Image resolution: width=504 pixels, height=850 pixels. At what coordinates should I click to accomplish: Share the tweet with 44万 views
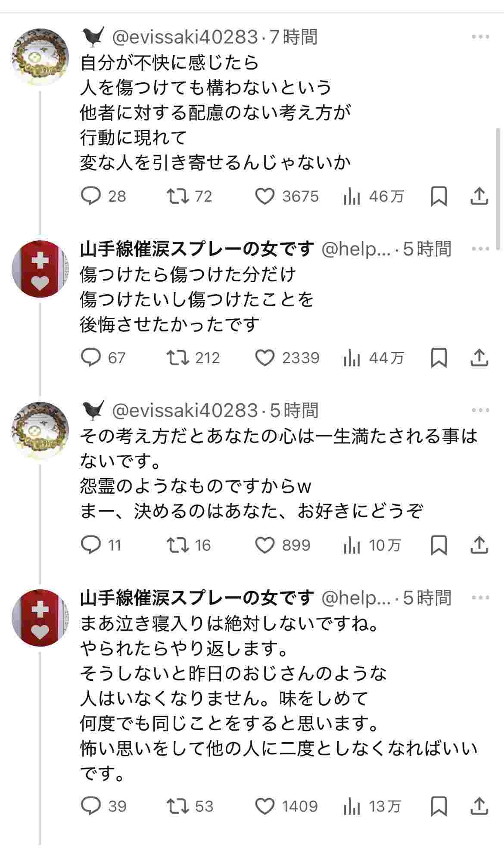tap(479, 358)
